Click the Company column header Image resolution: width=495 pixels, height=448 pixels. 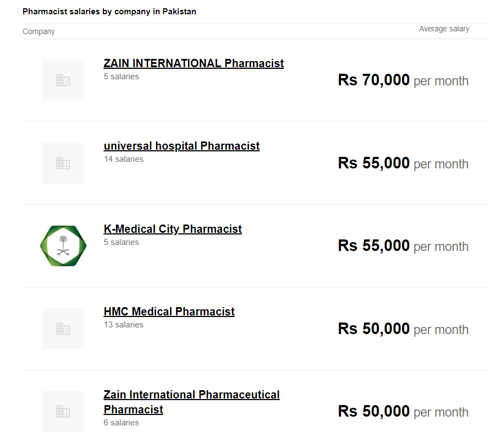tap(38, 31)
